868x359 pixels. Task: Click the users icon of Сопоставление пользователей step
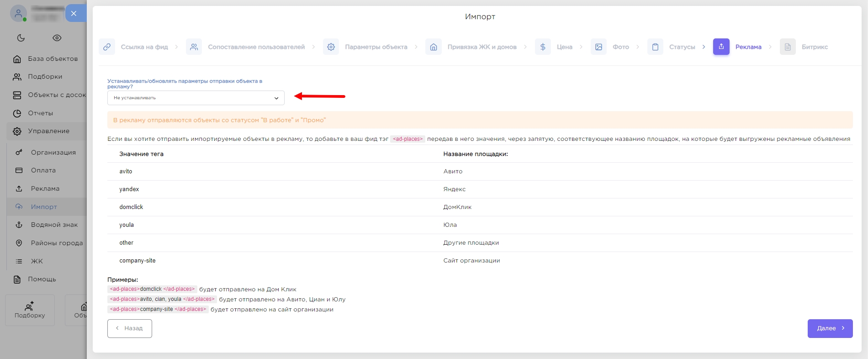194,47
